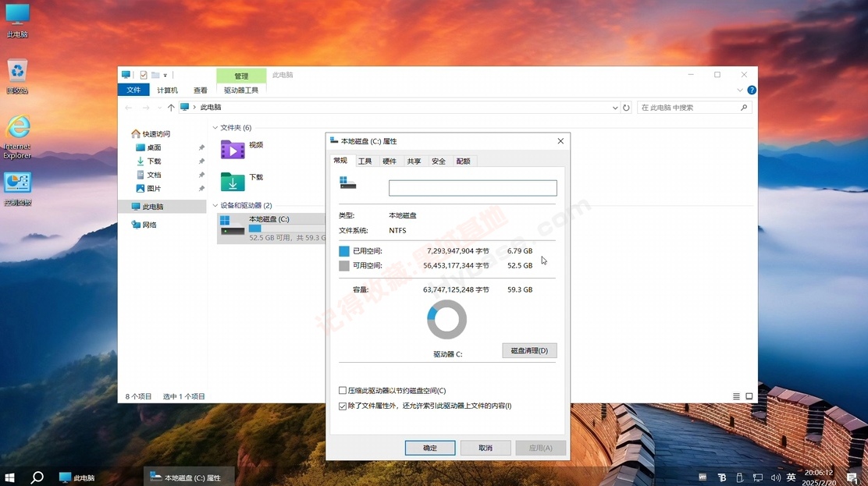The image size is (868, 486).
Task: Open the notification center icon
Action: coord(852,477)
